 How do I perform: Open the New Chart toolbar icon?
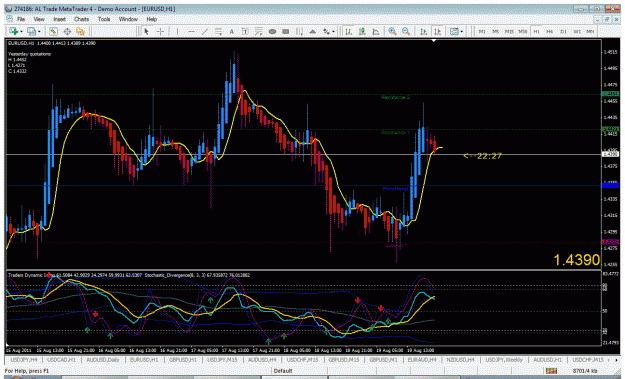point(13,31)
